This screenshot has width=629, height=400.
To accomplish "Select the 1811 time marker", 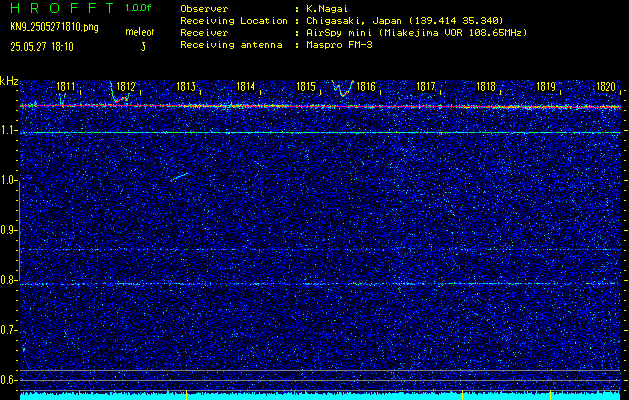I will coord(65,86).
